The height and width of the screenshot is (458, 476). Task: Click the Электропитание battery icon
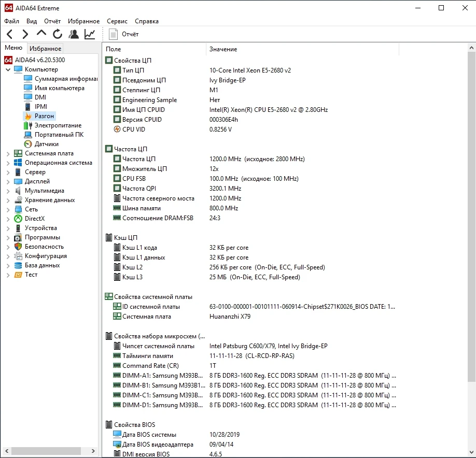tap(28, 125)
